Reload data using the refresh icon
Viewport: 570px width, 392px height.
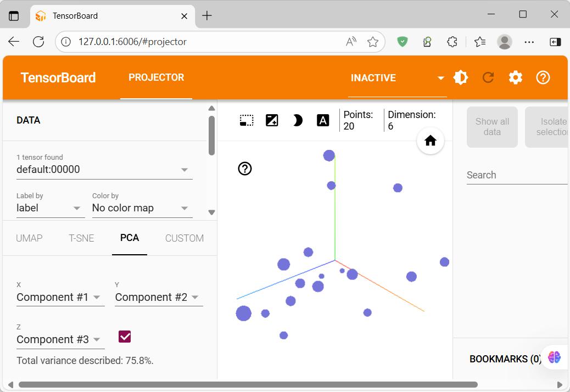[x=488, y=77]
